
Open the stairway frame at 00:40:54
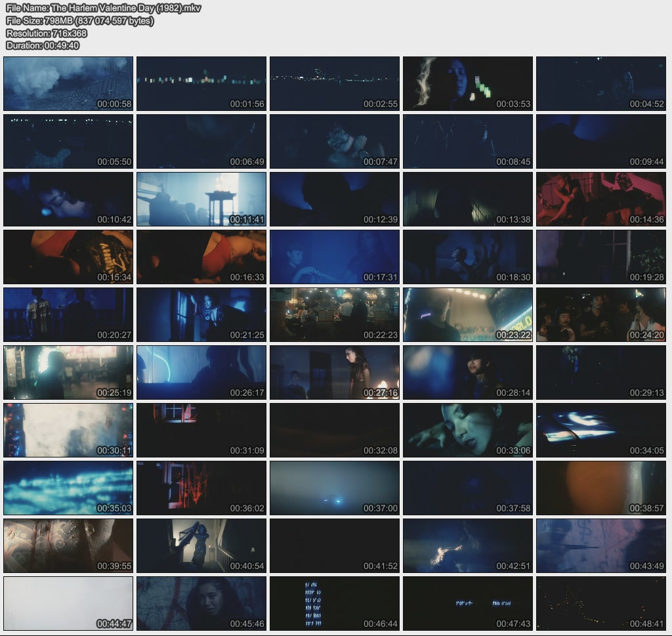pyautogui.click(x=201, y=546)
